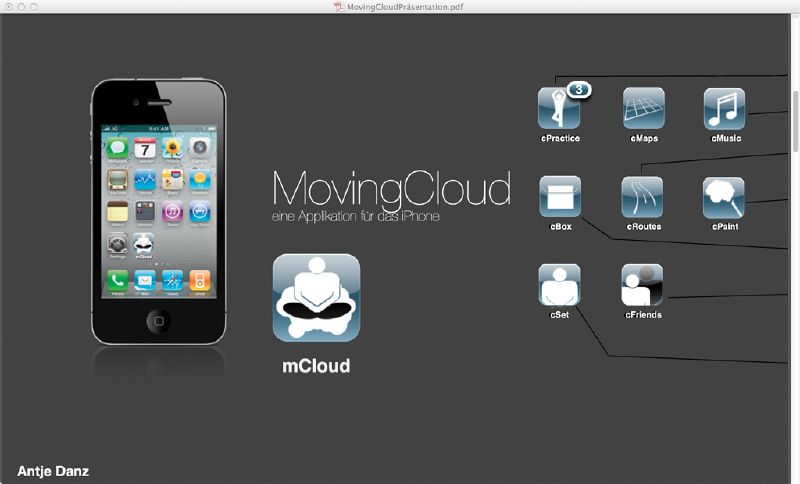Tap green Phone icon in iPhone dock
Screen dimensions: 800x484
click(117, 281)
